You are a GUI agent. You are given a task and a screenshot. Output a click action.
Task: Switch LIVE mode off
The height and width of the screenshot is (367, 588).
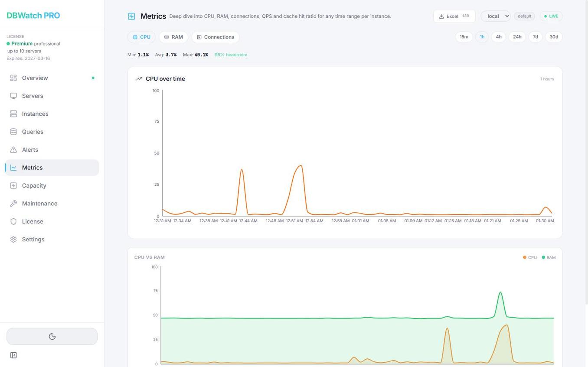click(551, 16)
